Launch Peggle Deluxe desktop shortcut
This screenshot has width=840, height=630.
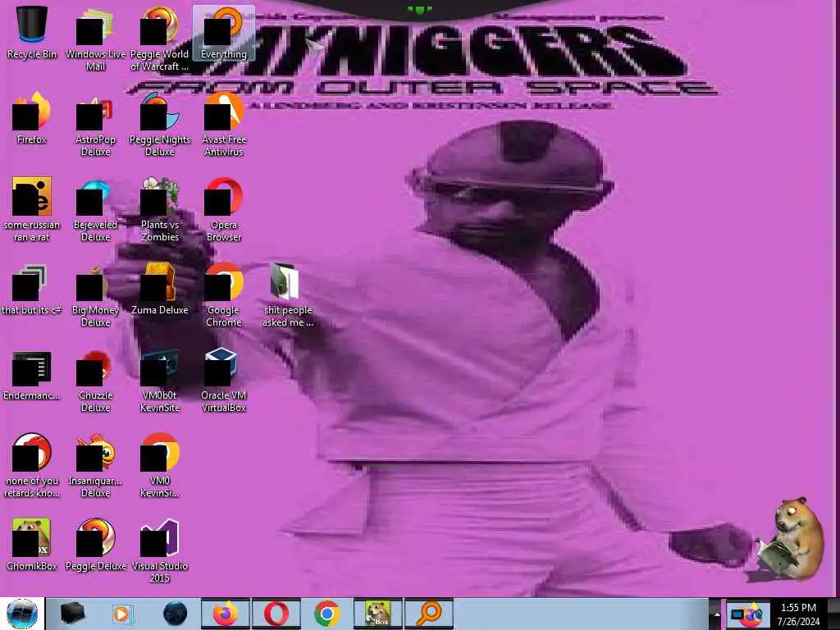pyautogui.click(x=95, y=545)
